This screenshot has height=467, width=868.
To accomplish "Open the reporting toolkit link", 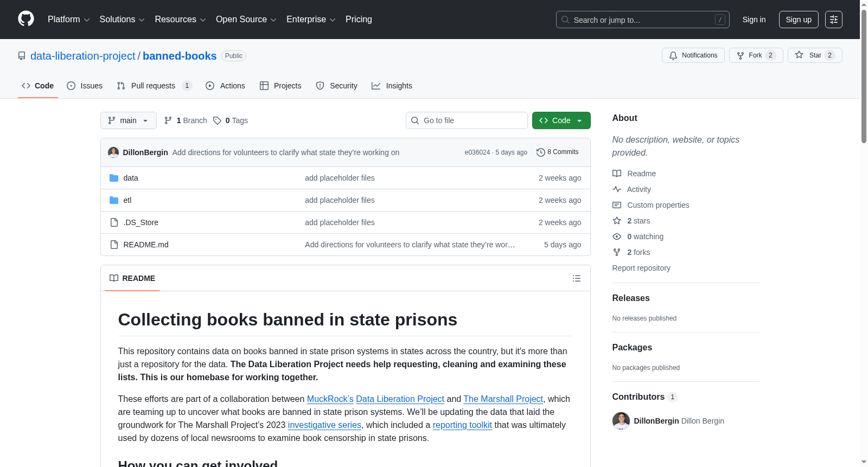I will pyautogui.click(x=462, y=425).
